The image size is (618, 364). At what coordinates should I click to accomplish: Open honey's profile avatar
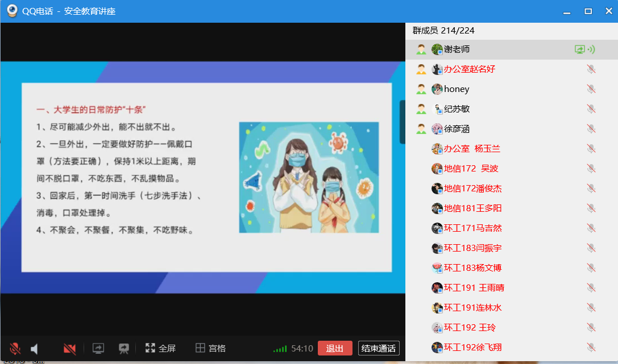(x=437, y=89)
